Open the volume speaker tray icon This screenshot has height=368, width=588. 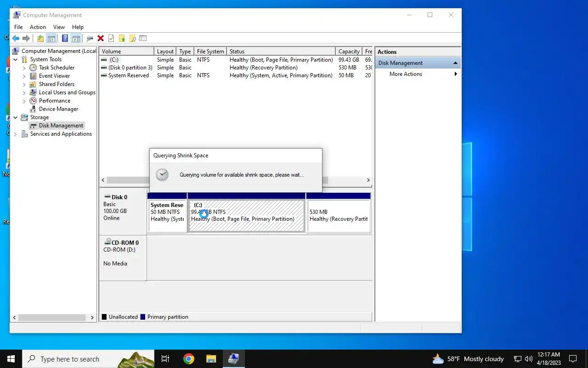tap(528, 359)
